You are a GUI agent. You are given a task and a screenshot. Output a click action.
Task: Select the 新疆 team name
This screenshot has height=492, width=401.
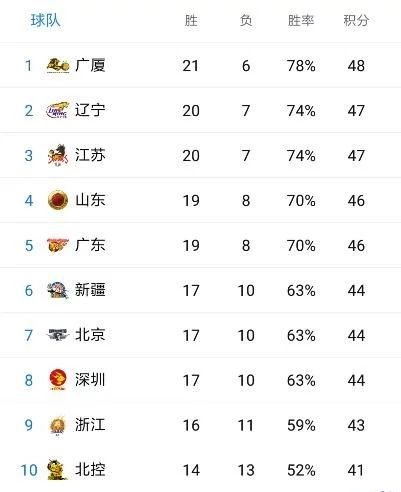[90, 290]
